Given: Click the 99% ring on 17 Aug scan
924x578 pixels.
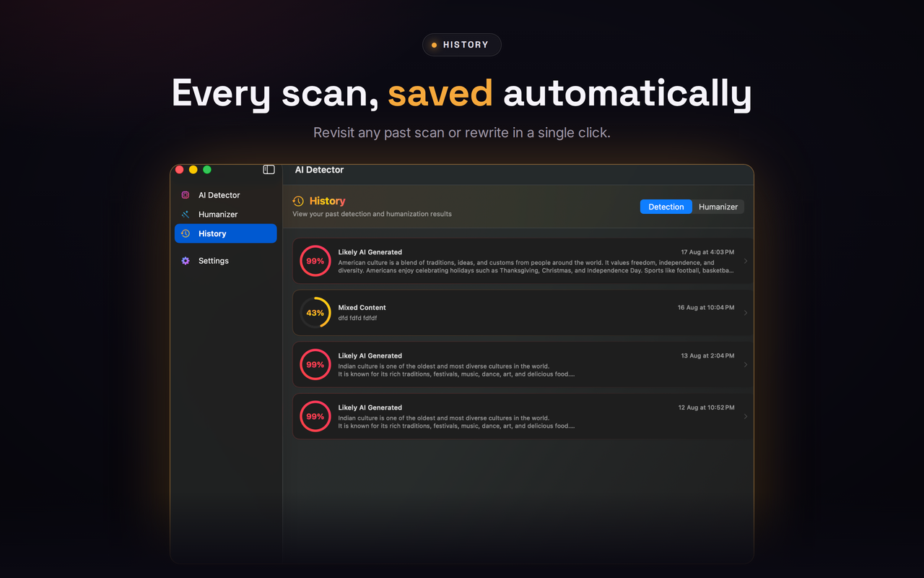Looking at the screenshot, I should 315,261.
